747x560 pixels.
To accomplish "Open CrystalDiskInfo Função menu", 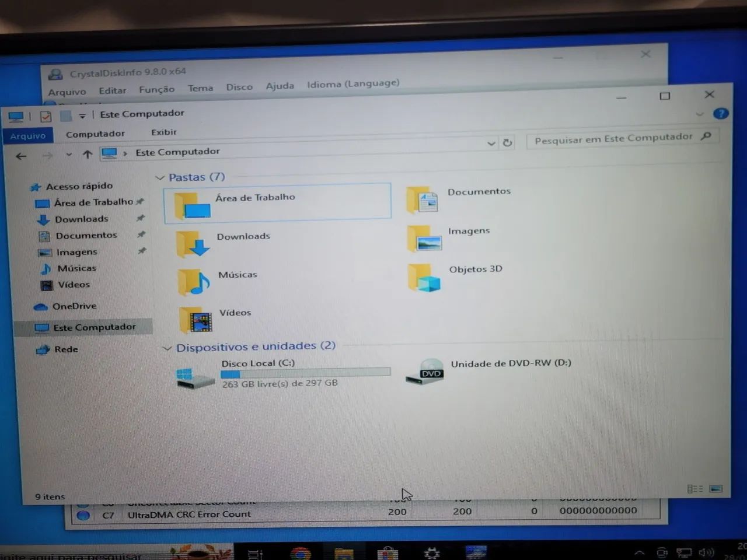I will click(x=156, y=89).
